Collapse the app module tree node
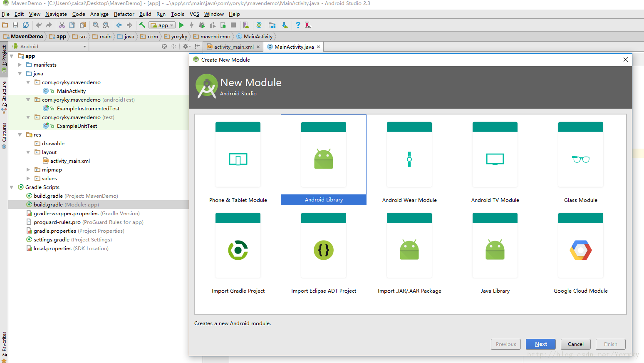 coord(12,56)
